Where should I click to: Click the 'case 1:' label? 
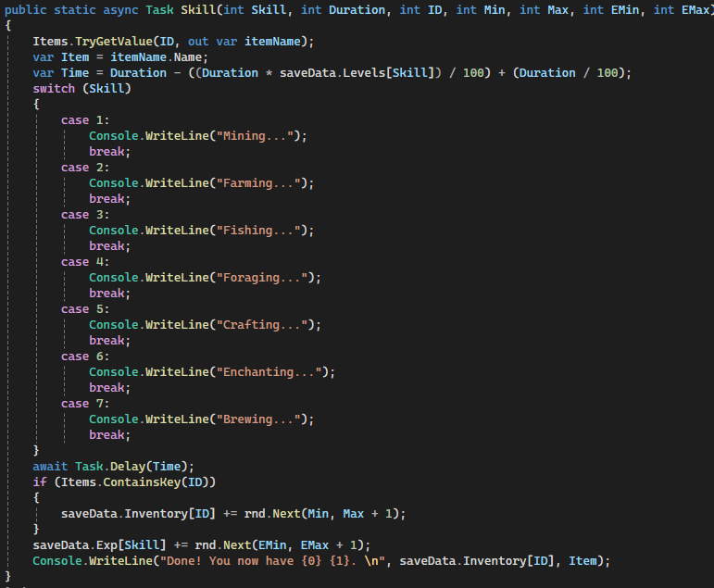click(85, 120)
